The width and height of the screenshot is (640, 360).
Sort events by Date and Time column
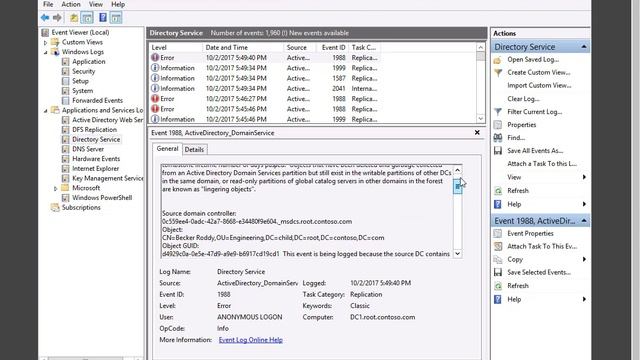pos(242,47)
